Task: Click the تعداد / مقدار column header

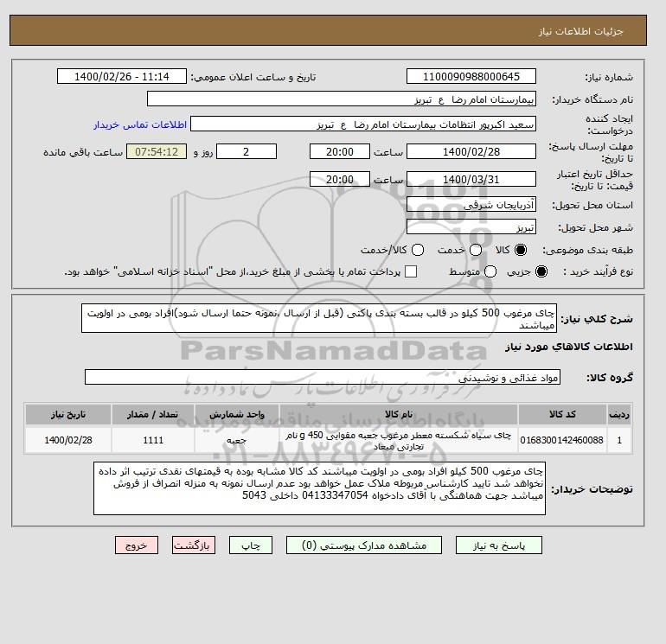Action: (x=153, y=414)
